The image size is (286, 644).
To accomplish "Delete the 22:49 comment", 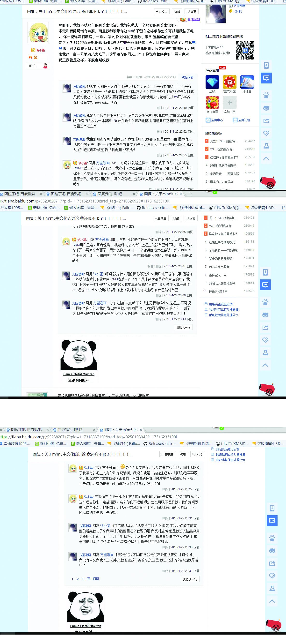I will click(x=159, y=108).
